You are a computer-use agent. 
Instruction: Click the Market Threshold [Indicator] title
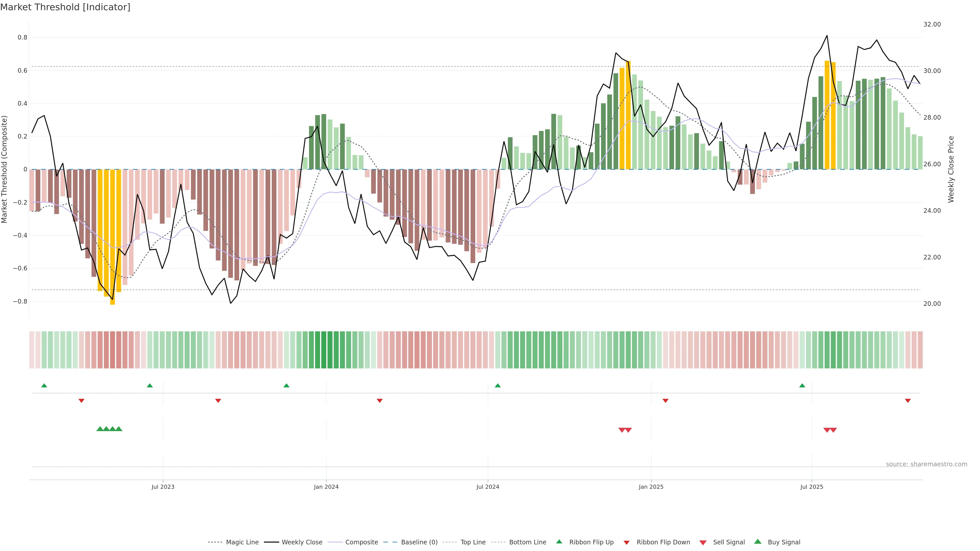(x=65, y=7)
